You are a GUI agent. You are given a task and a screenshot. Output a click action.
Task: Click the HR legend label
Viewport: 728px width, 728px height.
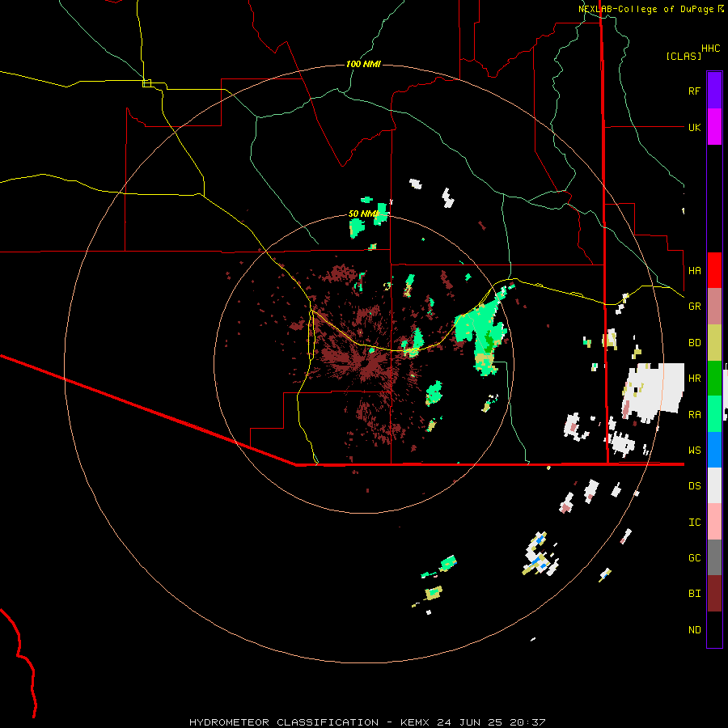point(694,379)
